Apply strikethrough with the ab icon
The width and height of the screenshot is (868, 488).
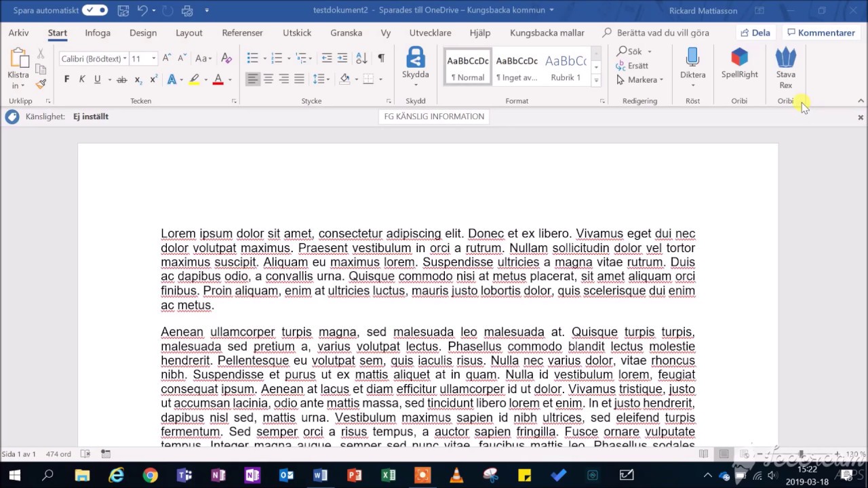121,79
